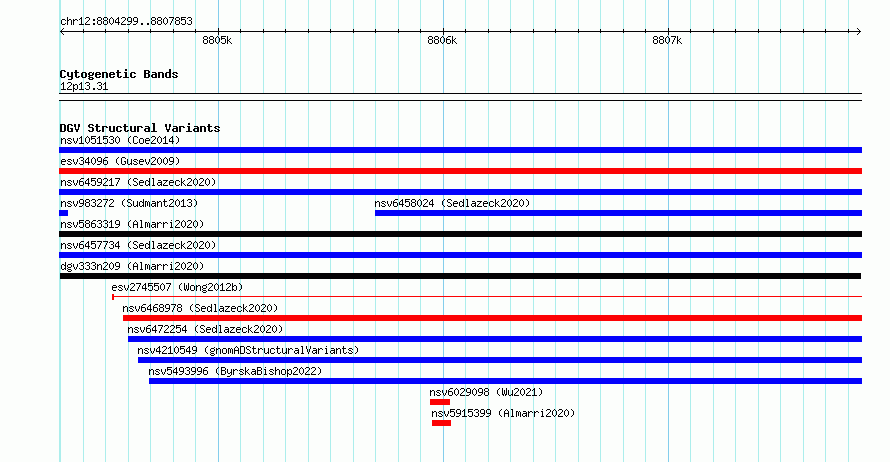The height and width of the screenshot is (462, 890).
Task: Open nsv6472254 (Sedlazeck2020) label
Action: (x=205, y=329)
